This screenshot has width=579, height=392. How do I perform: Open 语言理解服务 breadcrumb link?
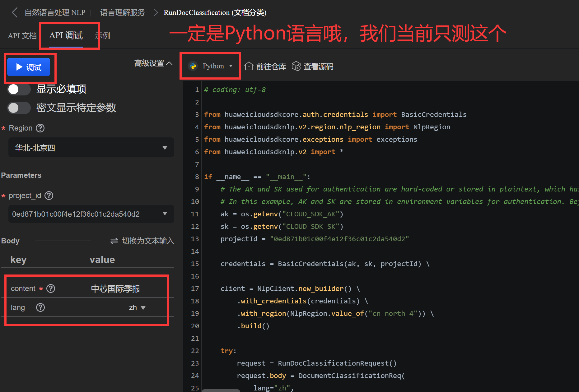pyautogui.click(x=123, y=12)
